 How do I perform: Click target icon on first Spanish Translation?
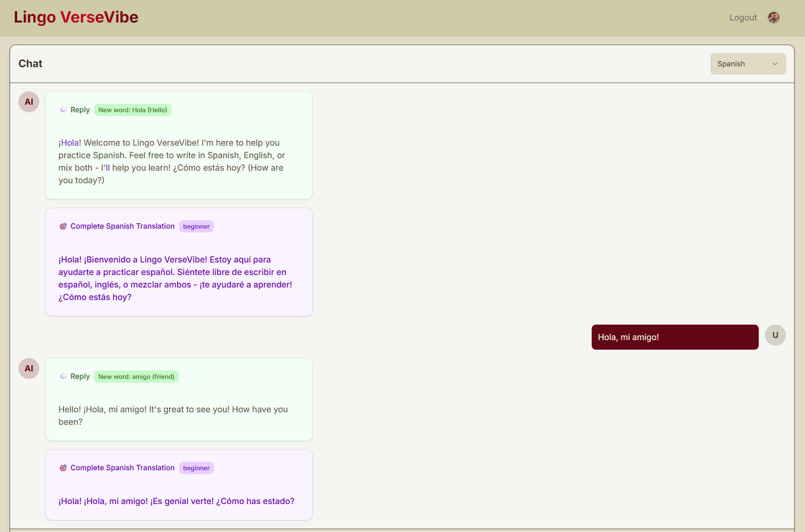pos(63,226)
